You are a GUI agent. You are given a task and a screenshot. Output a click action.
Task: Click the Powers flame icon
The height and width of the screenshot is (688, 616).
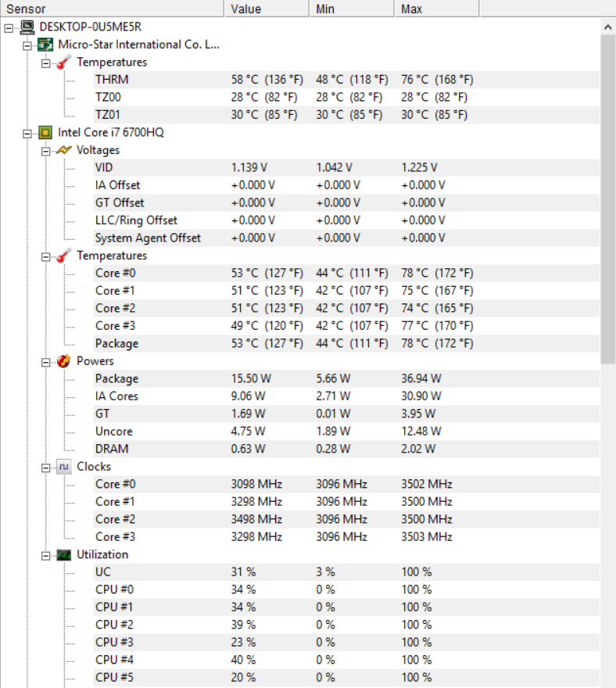click(x=63, y=361)
